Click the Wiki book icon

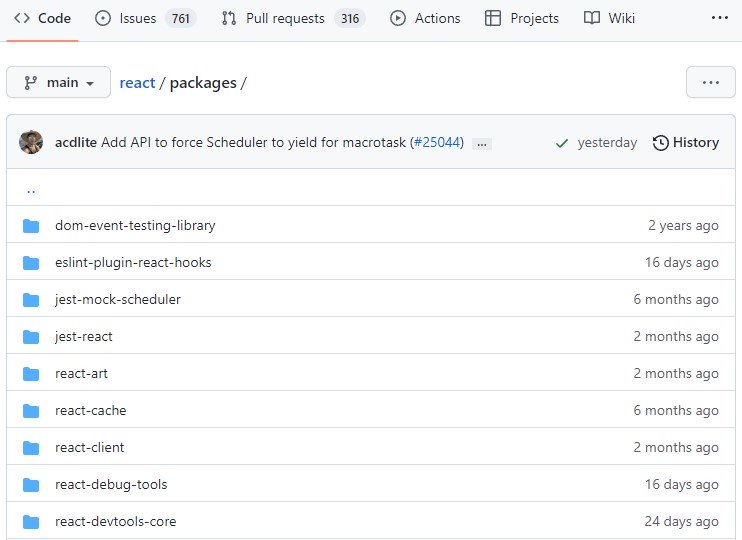coord(592,18)
